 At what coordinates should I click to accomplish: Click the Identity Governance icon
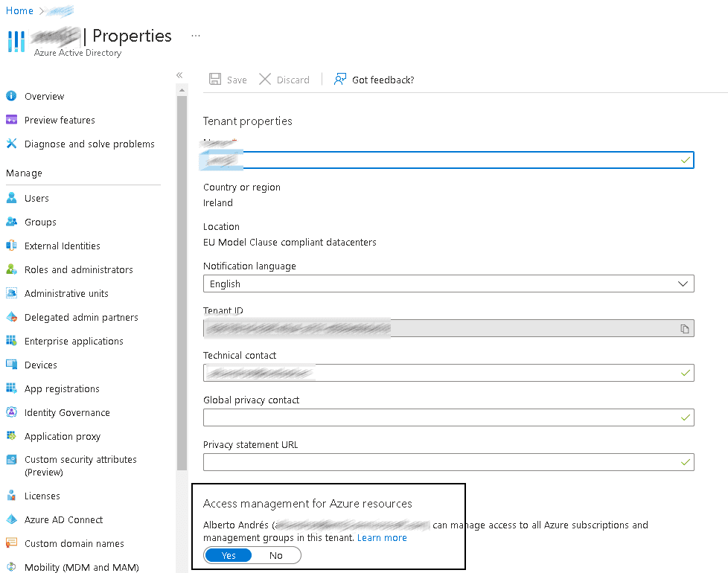pyautogui.click(x=12, y=412)
